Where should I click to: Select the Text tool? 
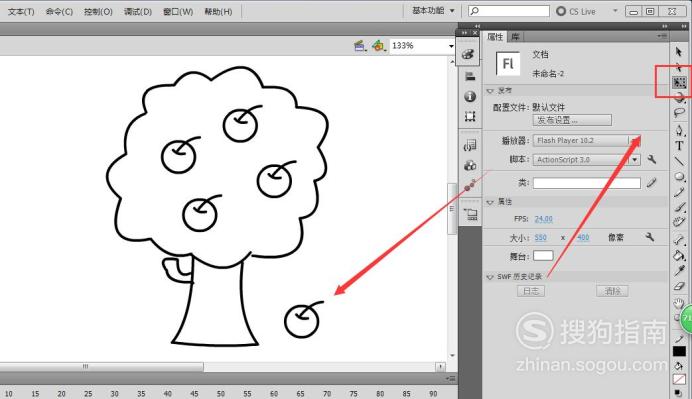coord(679,146)
